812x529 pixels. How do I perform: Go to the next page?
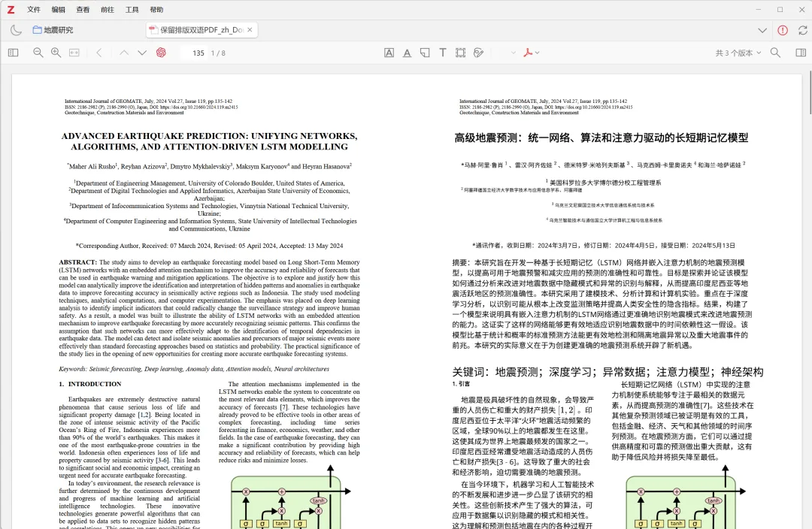[142, 53]
